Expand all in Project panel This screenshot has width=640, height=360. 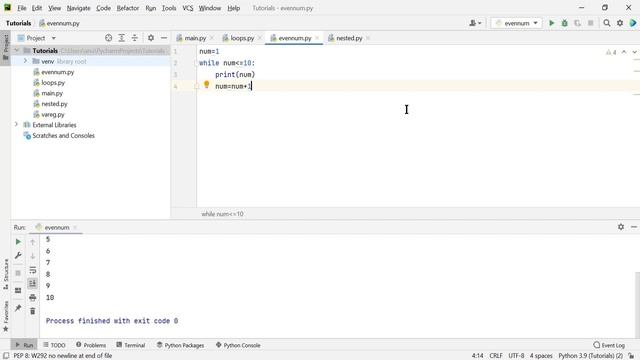pos(121,38)
